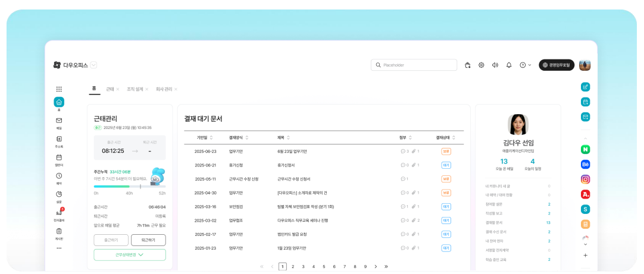Viewport: 644px width, 274px height.
Task: Collapse shortcuts with up chevron above Naver
Action: point(585,138)
